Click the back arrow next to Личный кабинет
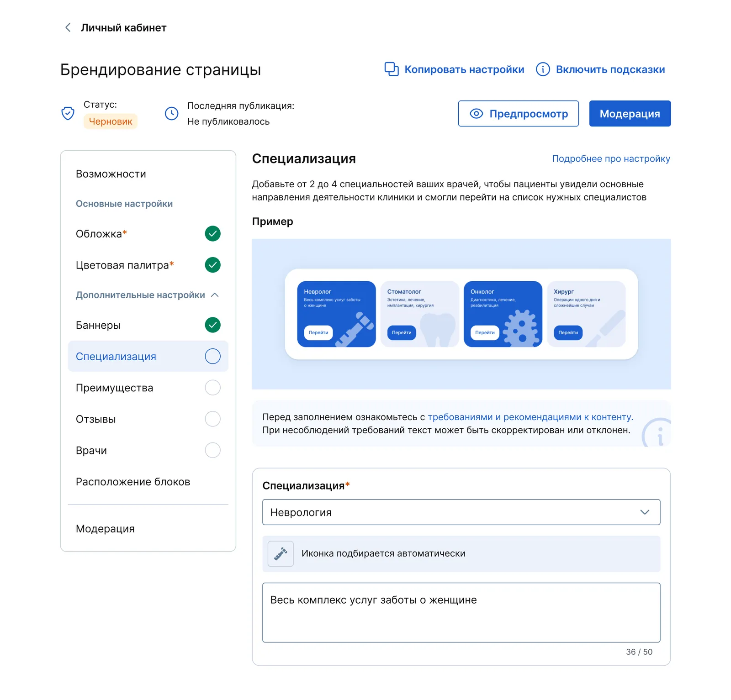 pos(68,27)
